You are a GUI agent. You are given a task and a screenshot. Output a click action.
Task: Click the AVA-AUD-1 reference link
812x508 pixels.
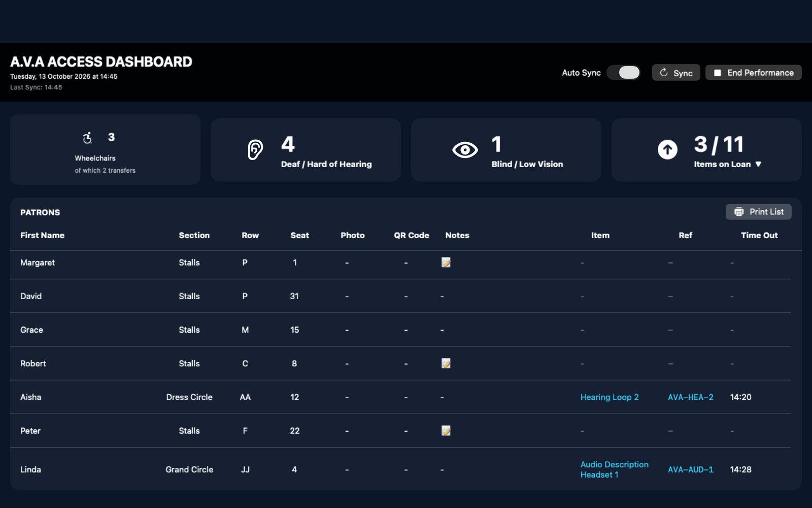[691, 469]
